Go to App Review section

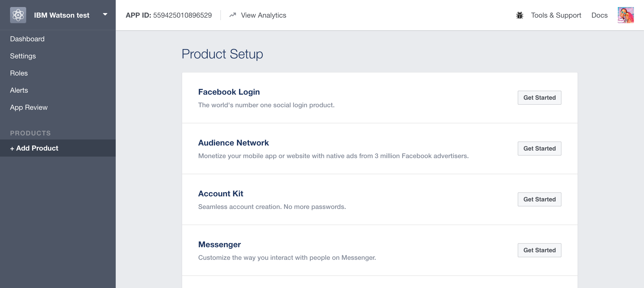(x=29, y=107)
